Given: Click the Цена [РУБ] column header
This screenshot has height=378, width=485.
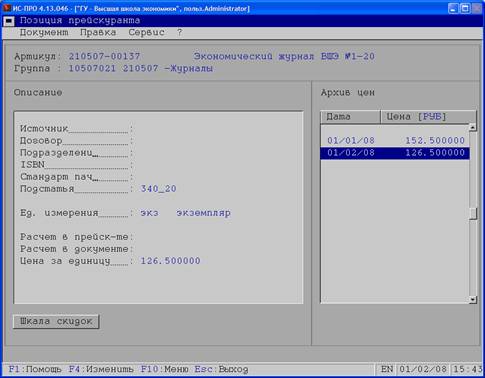Looking at the screenshot, I should point(428,117).
